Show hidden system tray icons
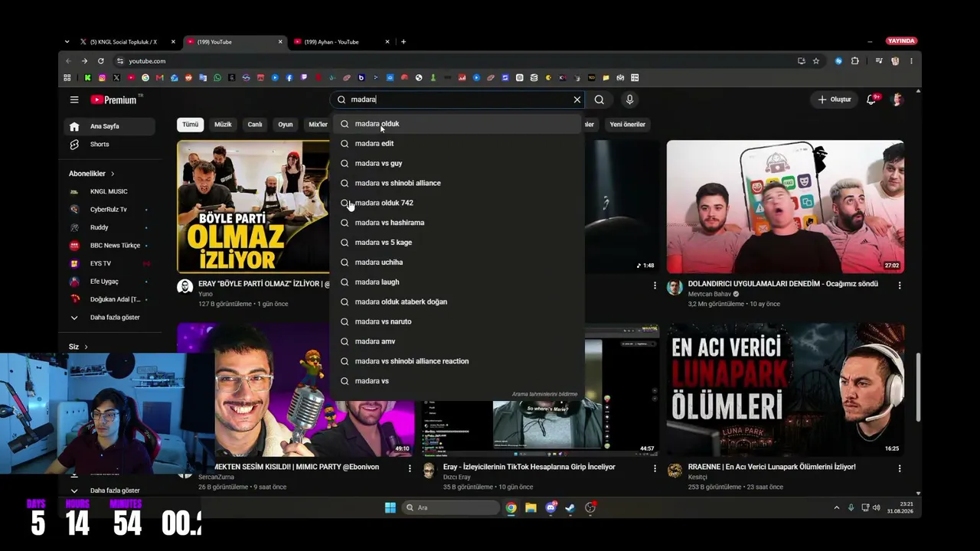Viewport: 980px width, 551px height. (x=836, y=507)
